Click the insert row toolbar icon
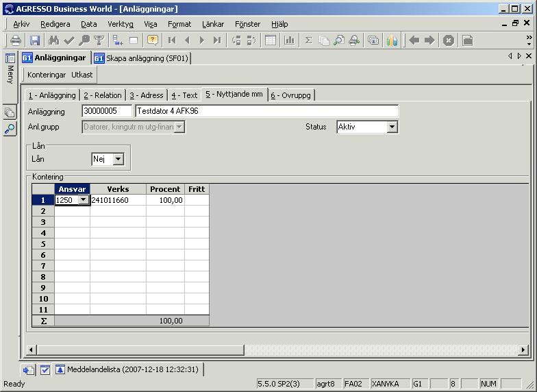Image resolution: width=537 pixels, height=392 pixels. pyautogui.click(x=118, y=40)
